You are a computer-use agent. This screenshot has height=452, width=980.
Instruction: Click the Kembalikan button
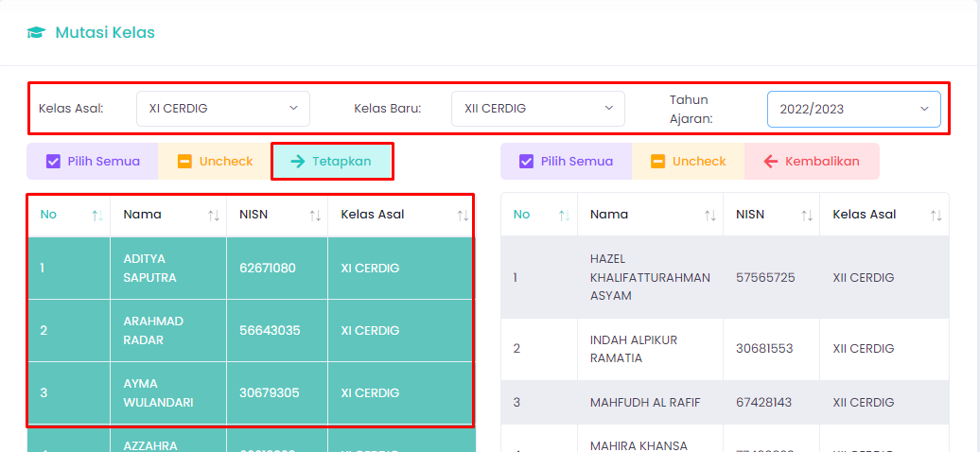tap(812, 162)
